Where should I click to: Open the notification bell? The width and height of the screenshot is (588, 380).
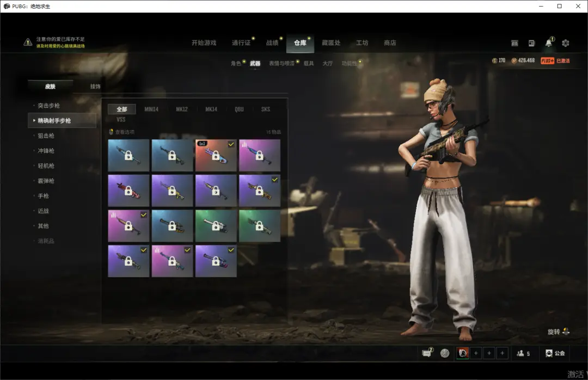[x=549, y=43]
